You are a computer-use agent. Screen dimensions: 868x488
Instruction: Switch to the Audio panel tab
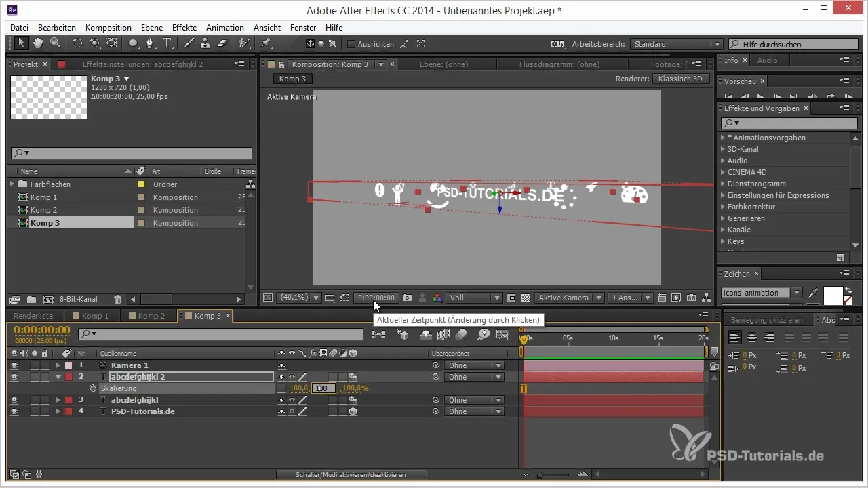coord(767,60)
